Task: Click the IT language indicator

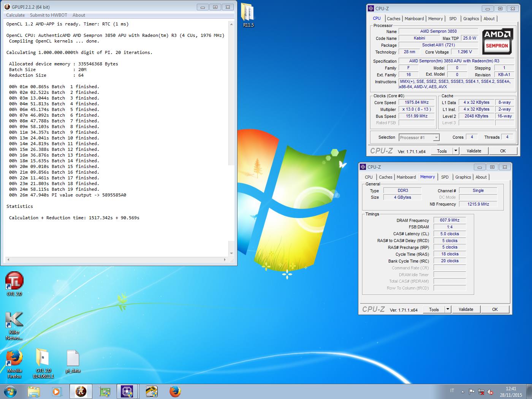Action: (x=452, y=391)
